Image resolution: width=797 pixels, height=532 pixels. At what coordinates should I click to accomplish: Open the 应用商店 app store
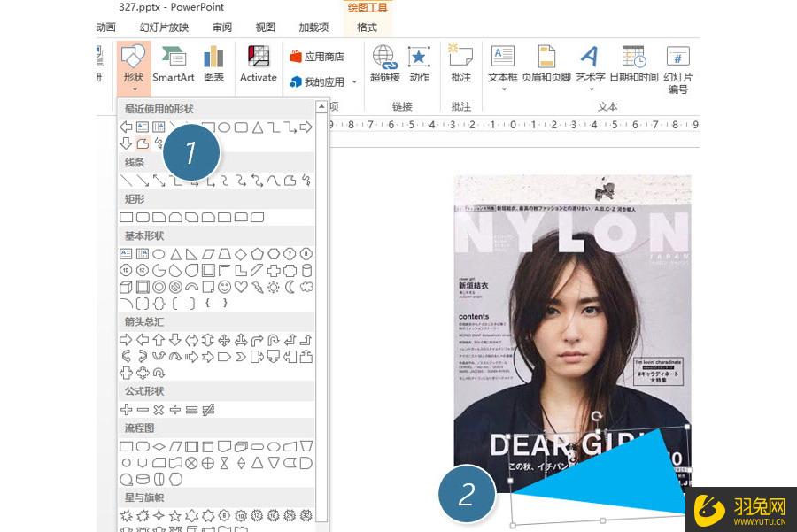pos(317,57)
